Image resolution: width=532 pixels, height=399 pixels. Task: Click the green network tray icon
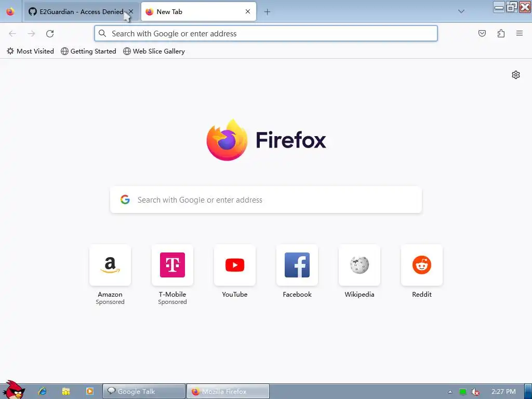(x=463, y=392)
